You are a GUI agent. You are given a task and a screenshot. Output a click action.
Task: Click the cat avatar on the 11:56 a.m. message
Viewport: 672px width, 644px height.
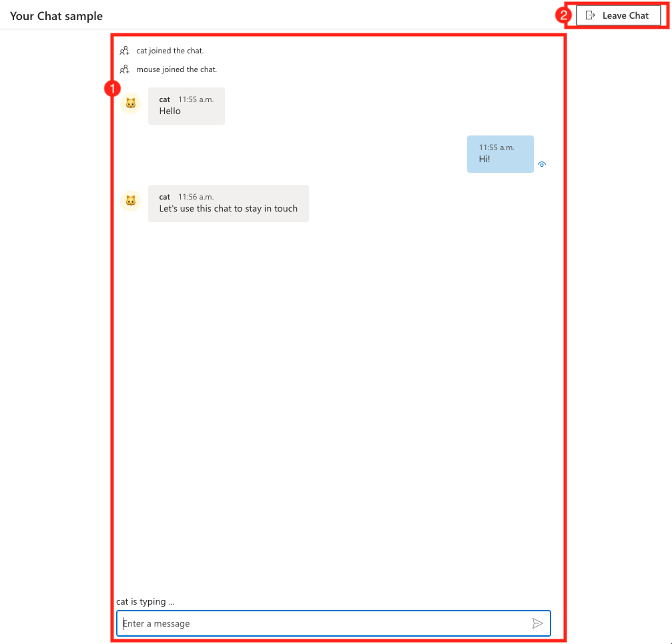tap(131, 201)
